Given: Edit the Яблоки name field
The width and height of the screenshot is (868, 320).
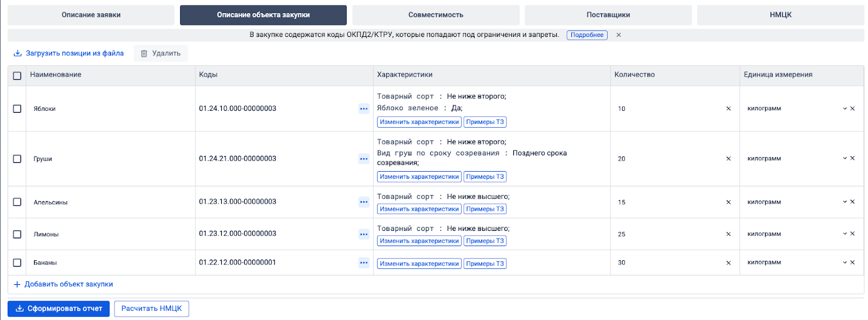Looking at the screenshot, I should 110,109.
